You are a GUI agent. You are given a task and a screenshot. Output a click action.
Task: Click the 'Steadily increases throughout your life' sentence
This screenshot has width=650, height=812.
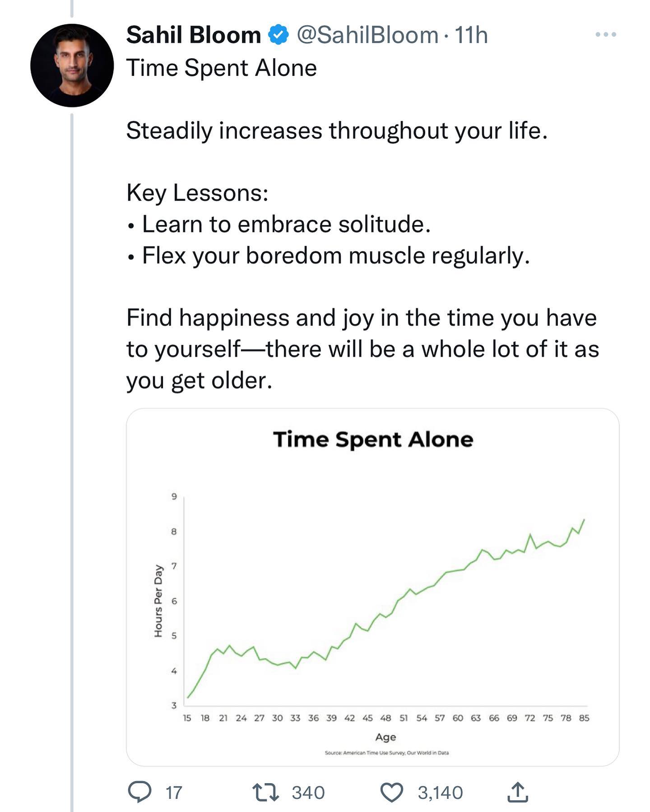(x=336, y=131)
